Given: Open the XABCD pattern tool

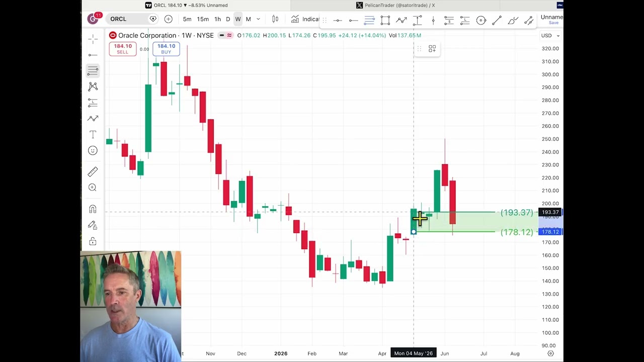Looking at the screenshot, I should click(x=93, y=86).
